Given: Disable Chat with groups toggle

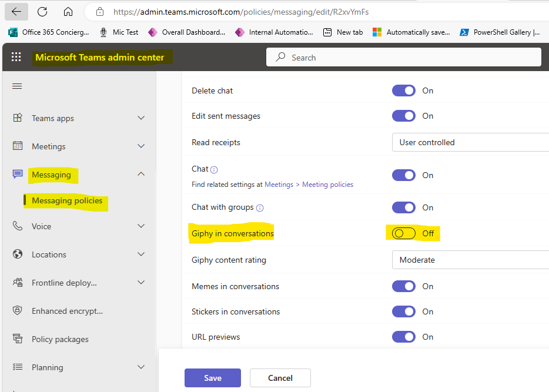Looking at the screenshot, I should [x=404, y=207].
